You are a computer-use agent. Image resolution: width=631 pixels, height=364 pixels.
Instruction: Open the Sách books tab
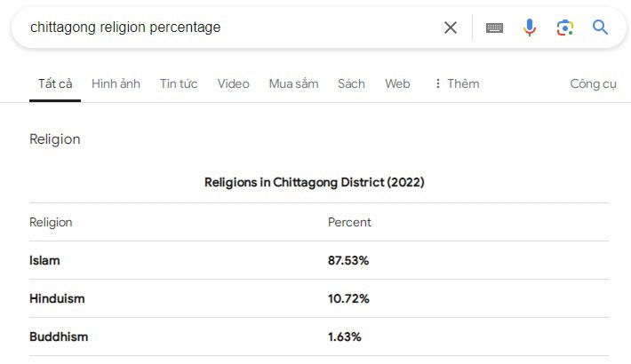click(x=351, y=83)
